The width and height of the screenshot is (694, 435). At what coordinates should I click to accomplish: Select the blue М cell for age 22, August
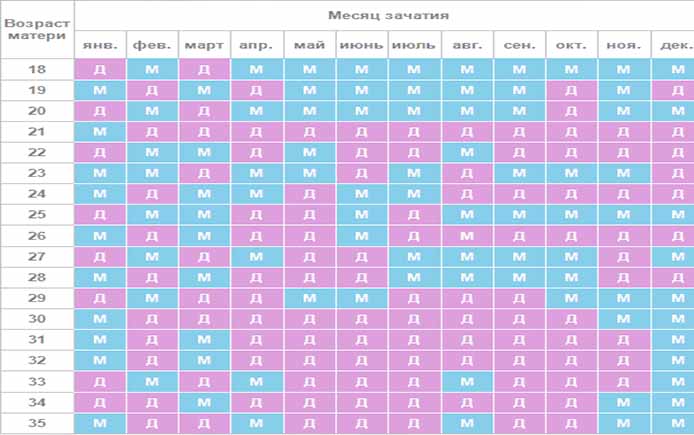467,153
